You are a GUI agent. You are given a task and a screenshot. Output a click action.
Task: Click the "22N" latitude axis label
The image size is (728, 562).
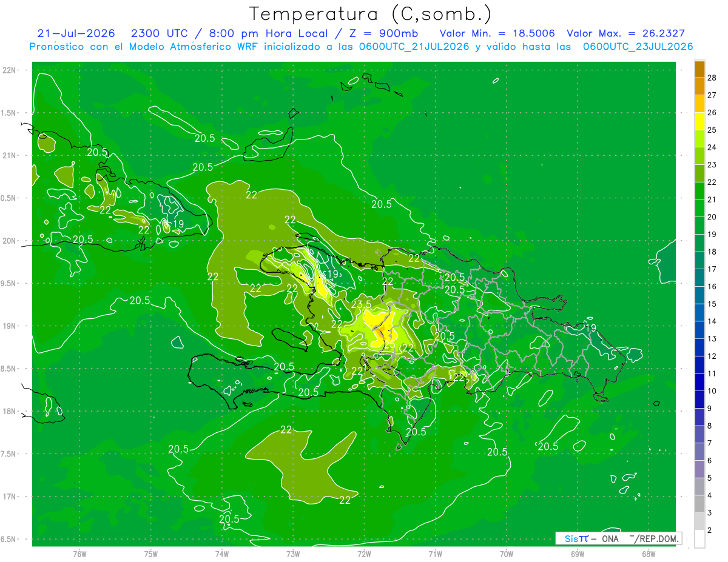tap(8, 70)
